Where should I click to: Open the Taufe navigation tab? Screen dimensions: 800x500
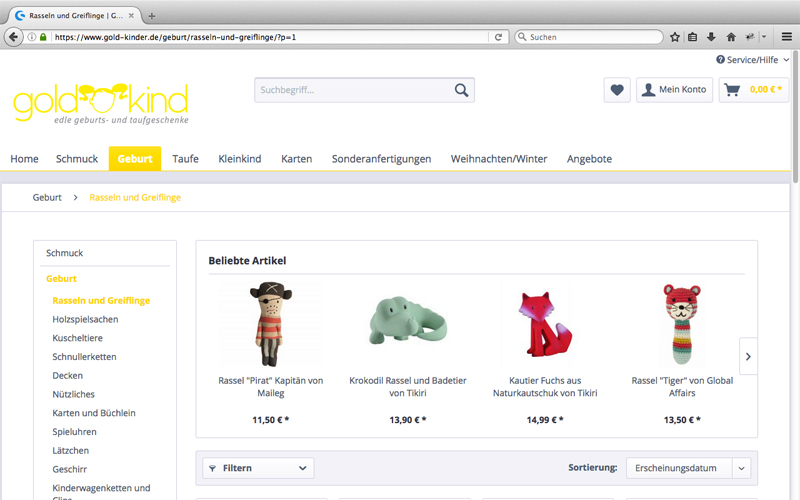185,159
